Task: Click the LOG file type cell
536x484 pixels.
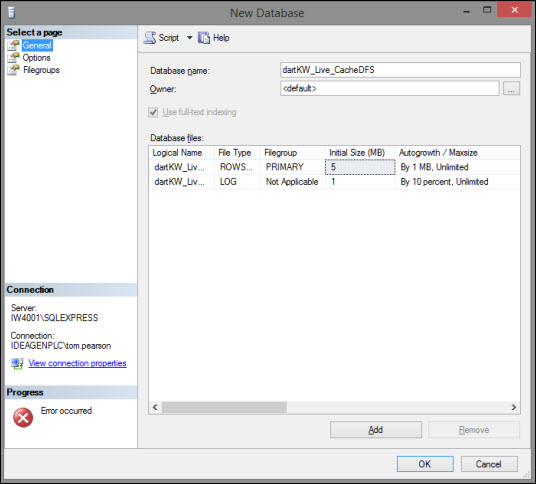Action: [237, 182]
